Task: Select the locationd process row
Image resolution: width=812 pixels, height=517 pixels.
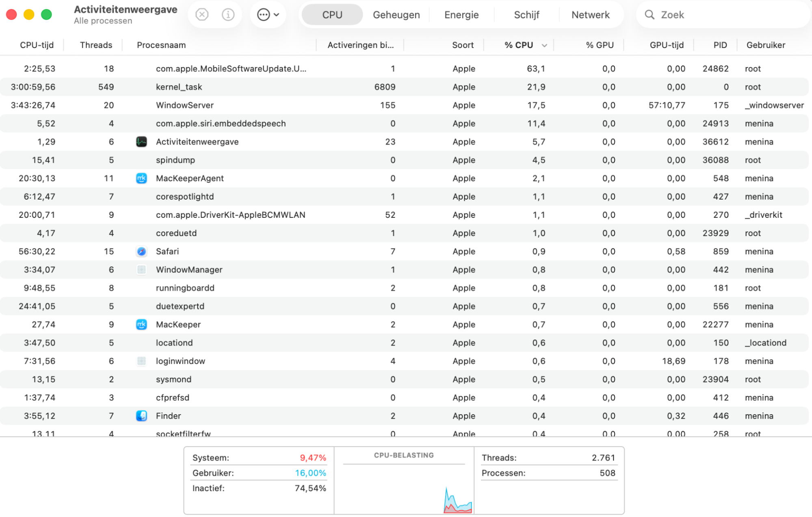Action: click(x=404, y=343)
